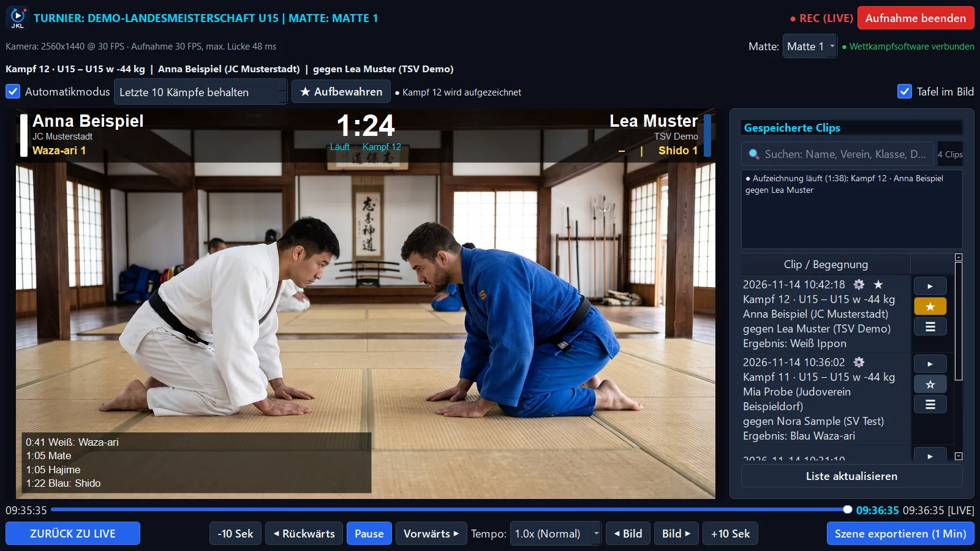Click ZURÜCK ZU LIVE
The width and height of the screenshot is (980, 551).
[x=73, y=533]
